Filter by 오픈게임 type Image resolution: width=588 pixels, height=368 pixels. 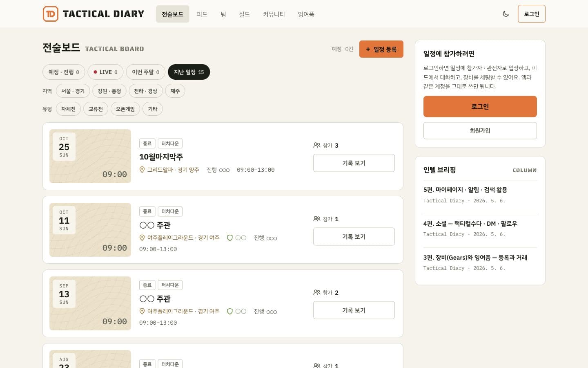point(125,109)
